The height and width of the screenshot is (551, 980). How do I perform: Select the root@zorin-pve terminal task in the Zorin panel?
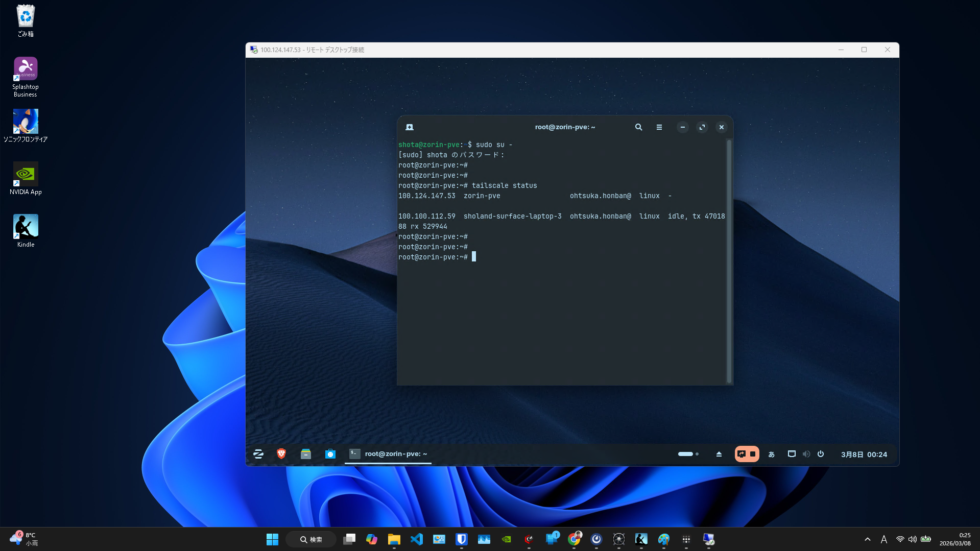pos(388,454)
